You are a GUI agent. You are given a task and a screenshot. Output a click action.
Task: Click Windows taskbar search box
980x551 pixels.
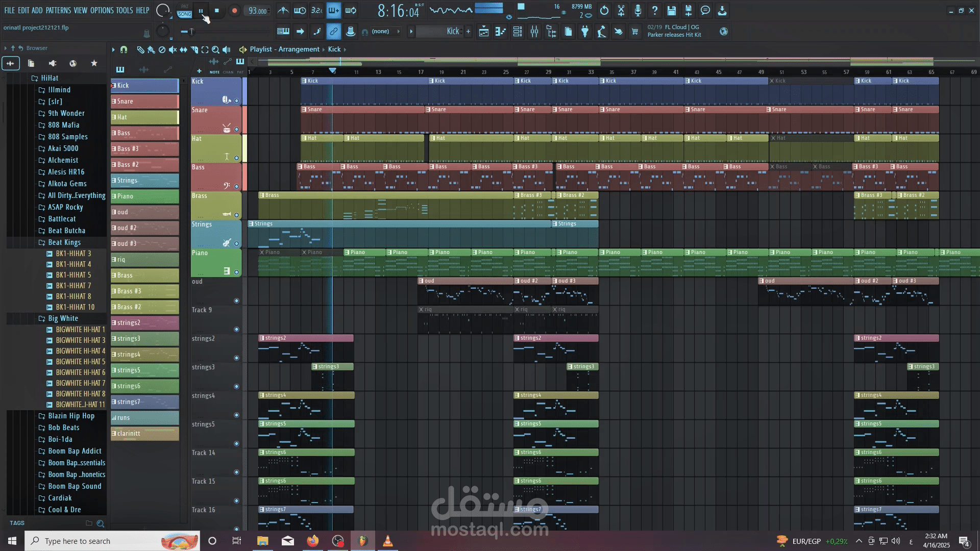(112, 541)
